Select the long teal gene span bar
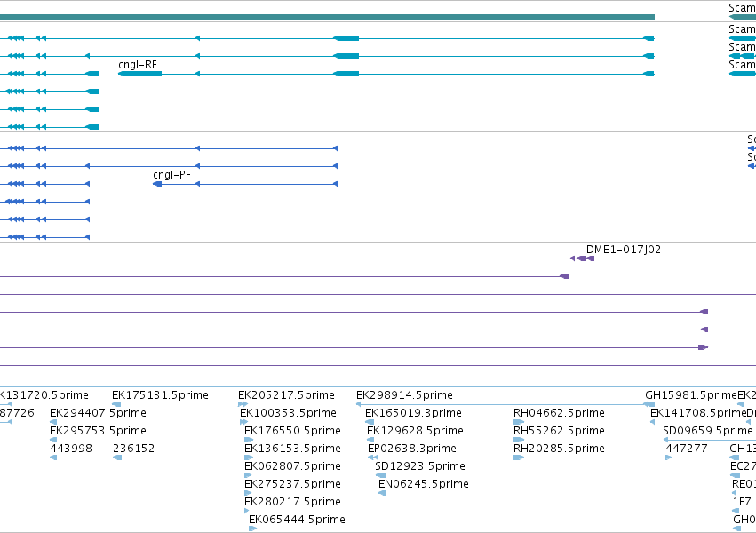Image resolution: width=756 pixels, height=533 pixels. (x=328, y=17)
